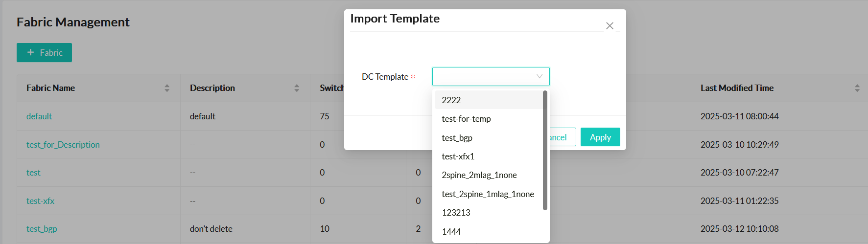Select test-xfx1 template option

coord(458,156)
